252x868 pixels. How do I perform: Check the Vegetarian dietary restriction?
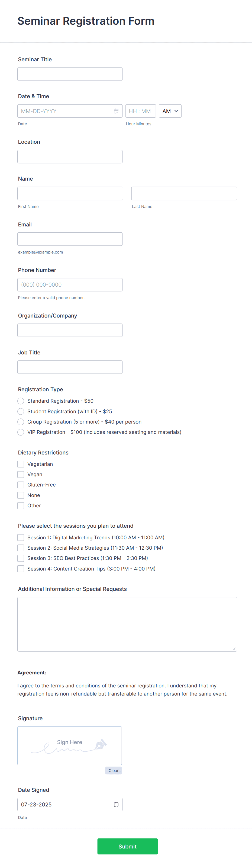21,464
